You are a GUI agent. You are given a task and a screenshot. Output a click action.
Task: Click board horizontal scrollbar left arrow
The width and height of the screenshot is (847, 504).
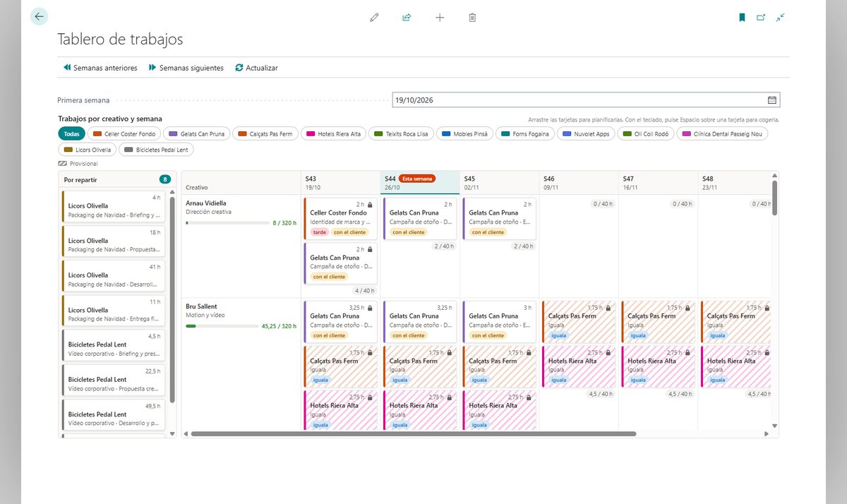[x=186, y=433]
